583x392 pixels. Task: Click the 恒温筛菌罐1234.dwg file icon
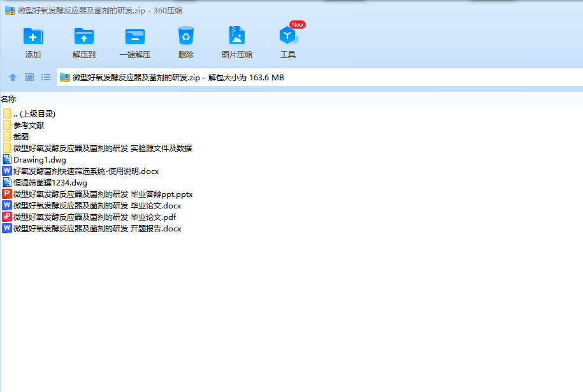pos(7,182)
